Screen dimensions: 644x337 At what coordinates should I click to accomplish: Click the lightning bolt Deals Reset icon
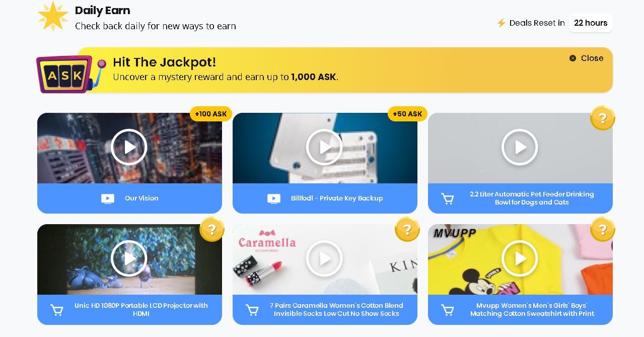pyautogui.click(x=501, y=23)
